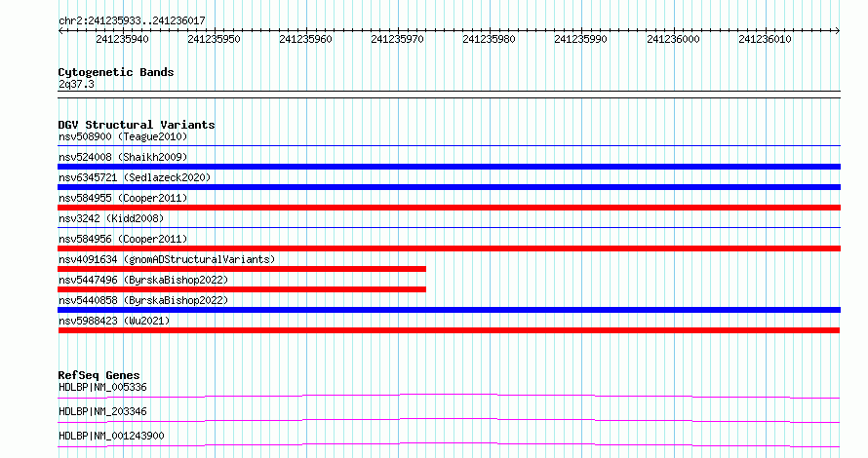868x458 pixels.
Task: Click the short red nsv4091634 bar
Action: tap(242, 269)
